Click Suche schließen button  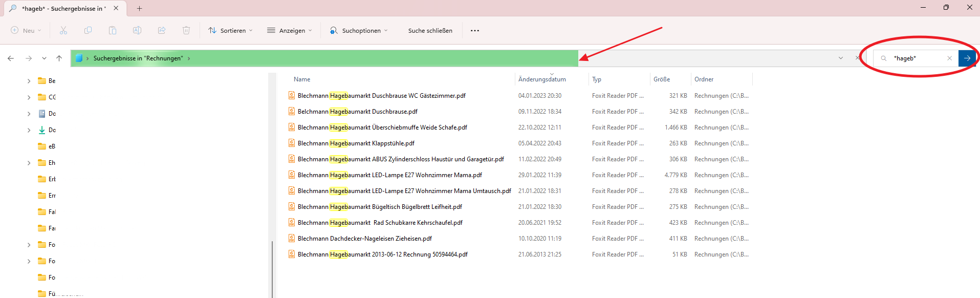(430, 31)
